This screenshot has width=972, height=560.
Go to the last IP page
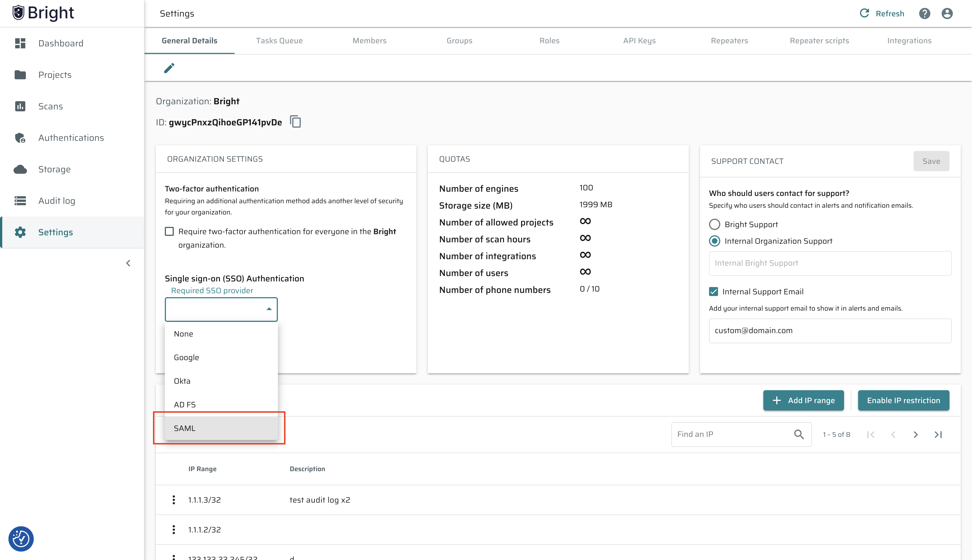click(x=938, y=435)
